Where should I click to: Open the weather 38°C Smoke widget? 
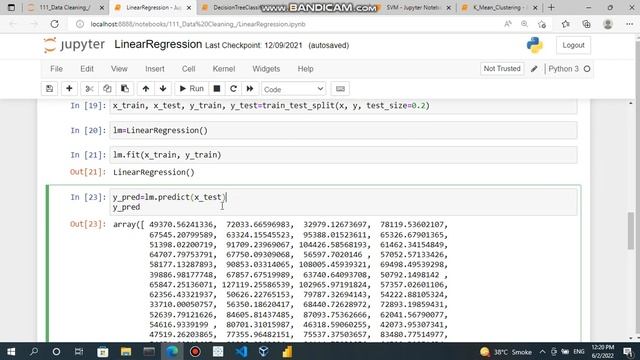(506, 352)
